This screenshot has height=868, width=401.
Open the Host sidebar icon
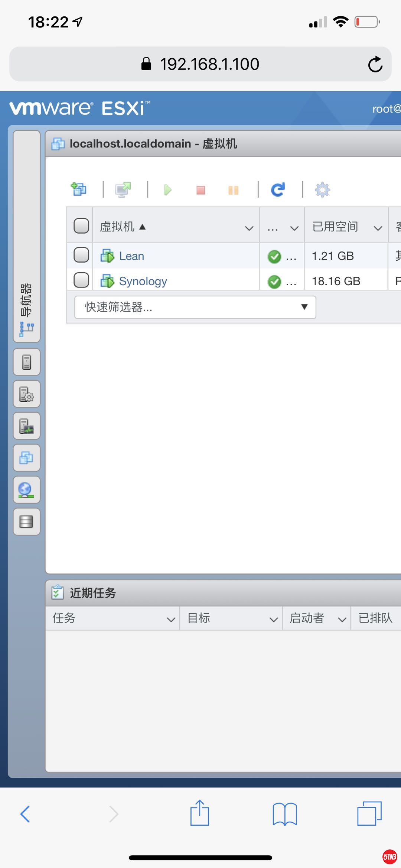(27, 362)
